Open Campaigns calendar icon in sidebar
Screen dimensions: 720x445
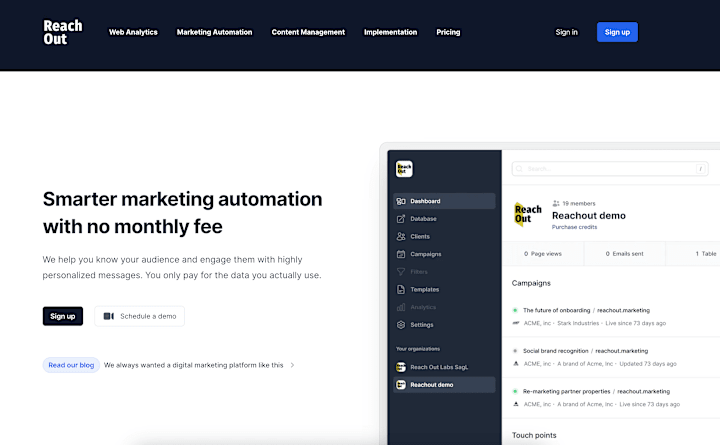coord(401,254)
